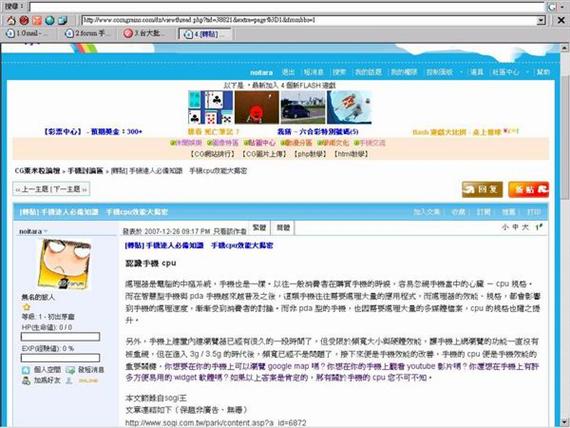The image size is (570, 428).
Task: Open 短消息 in the navigation bar
Action: (313, 72)
